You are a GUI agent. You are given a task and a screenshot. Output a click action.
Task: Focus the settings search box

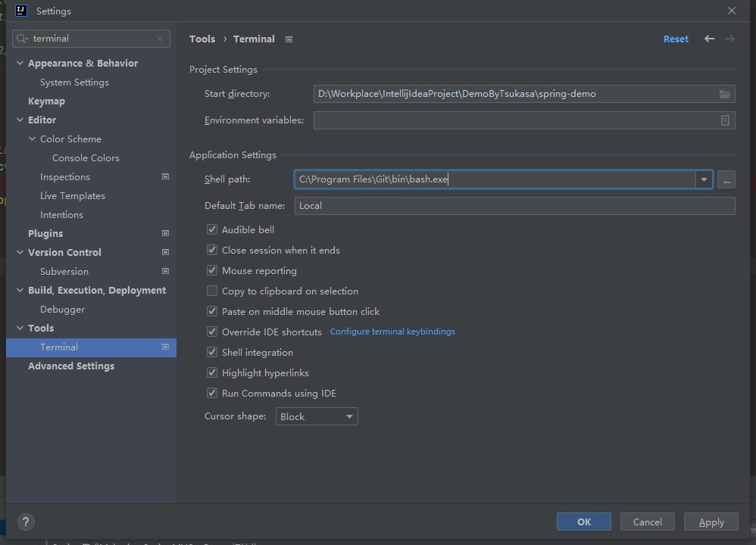92,39
